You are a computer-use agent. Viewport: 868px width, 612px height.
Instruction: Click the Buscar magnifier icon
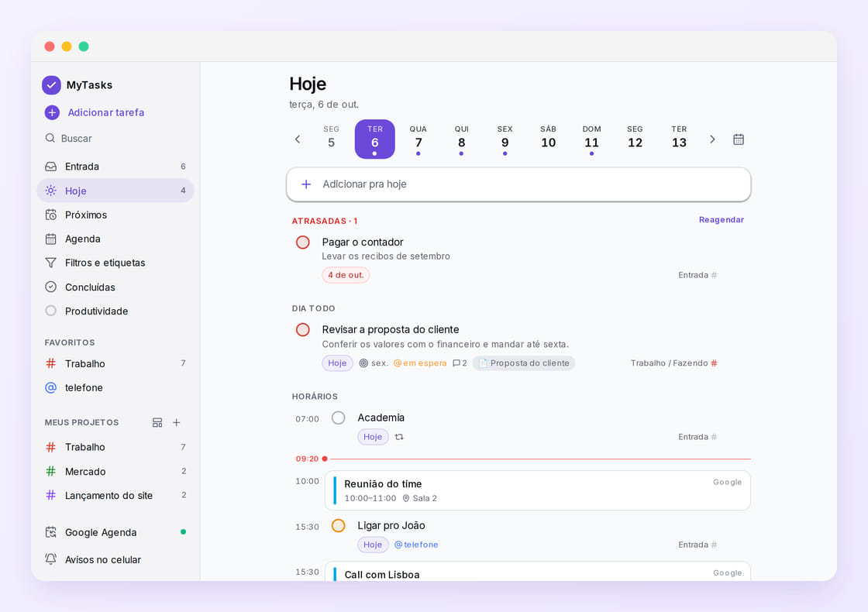point(50,138)
